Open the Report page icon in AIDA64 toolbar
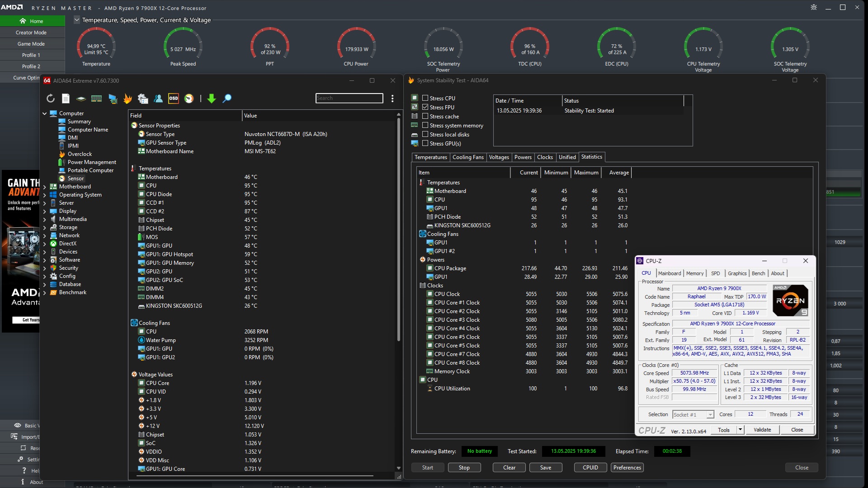Viewport: 868px width, 488px height. pyautogui.click(x=66, y=99)
